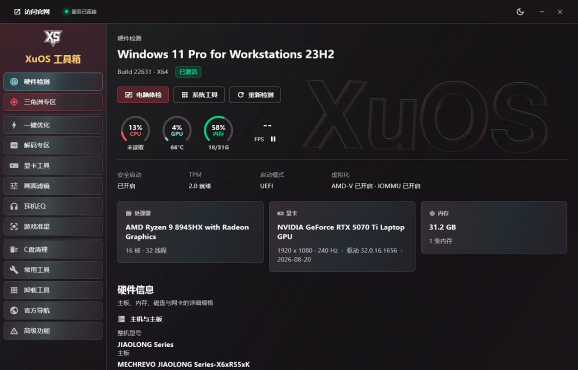Click the C盘清理 disk cleanup icon
578x370 pixels.
14,249
